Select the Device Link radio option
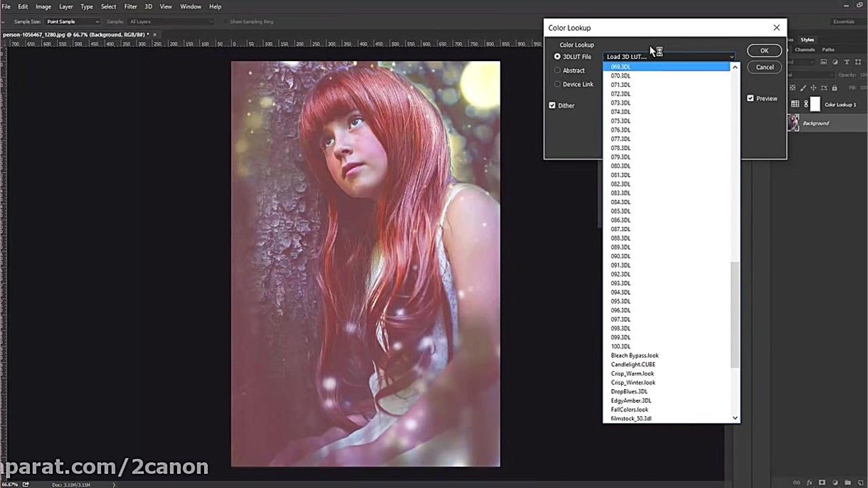Viewport: 868px width, 488px height. 557,84
